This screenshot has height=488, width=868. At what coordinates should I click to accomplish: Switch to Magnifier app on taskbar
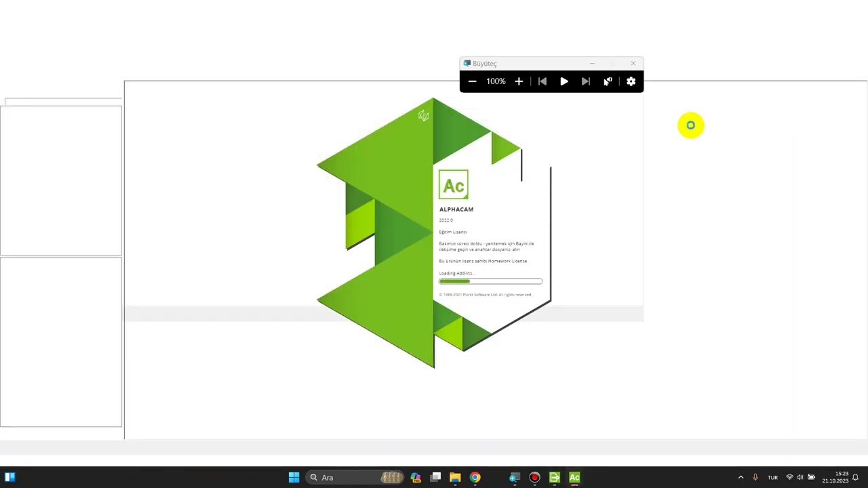514,477
